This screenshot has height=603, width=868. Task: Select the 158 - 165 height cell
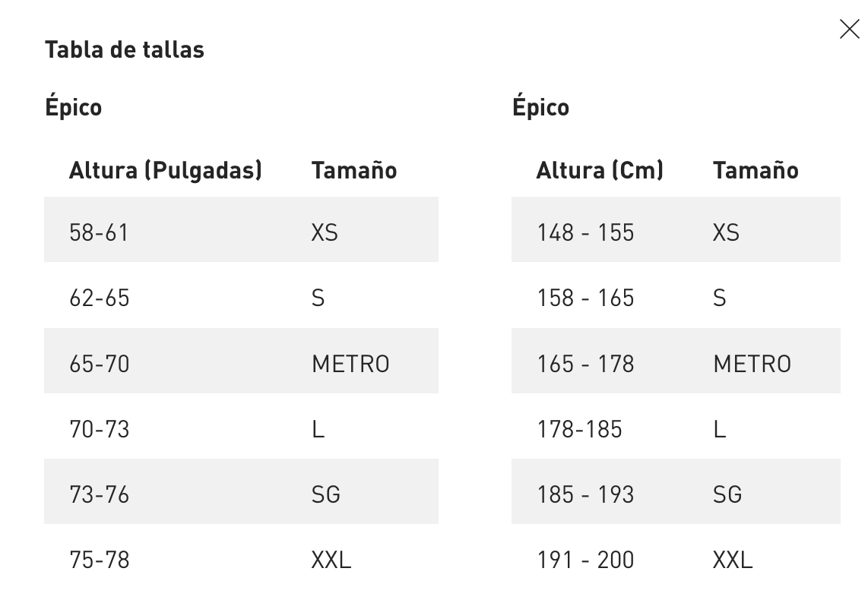coord(585,298)
